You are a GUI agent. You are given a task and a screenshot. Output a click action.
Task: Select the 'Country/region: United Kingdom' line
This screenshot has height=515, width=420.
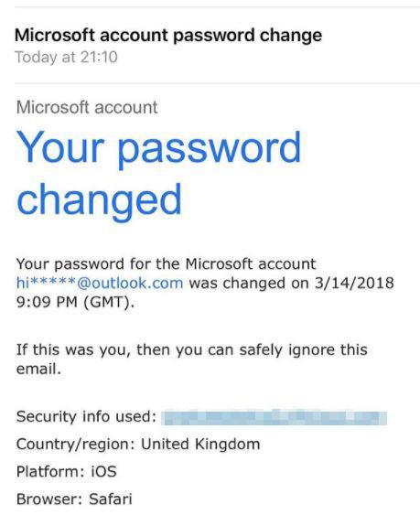tap(138, 444)
